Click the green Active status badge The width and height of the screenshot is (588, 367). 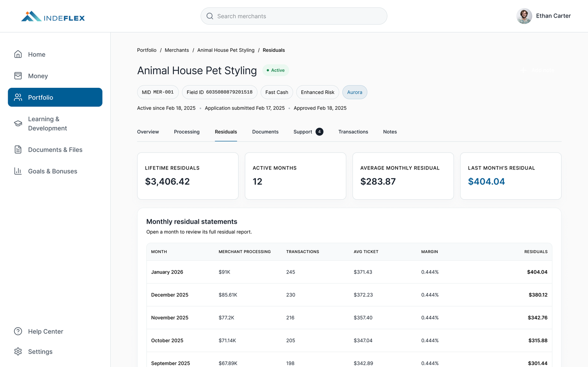276,70
